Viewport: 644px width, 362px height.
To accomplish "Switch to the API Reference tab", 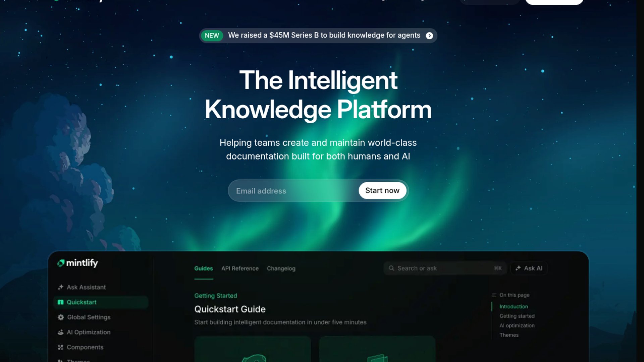I will point(240,268).
